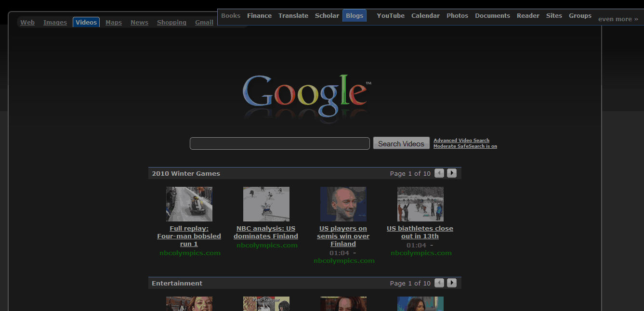Open 'NBC analysis: US dominates Finland' link

pyautogui.click(x=266, y=233)
